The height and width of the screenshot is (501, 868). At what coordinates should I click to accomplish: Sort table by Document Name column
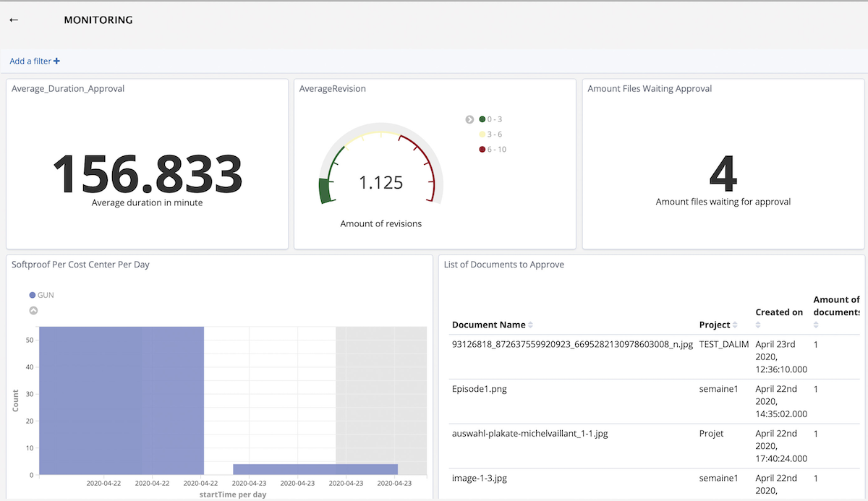coord(493,325)
